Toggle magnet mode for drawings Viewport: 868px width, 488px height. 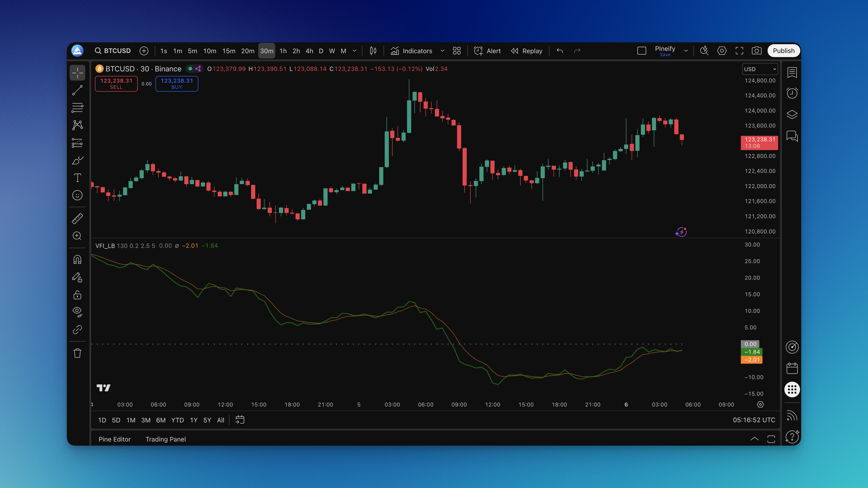coord(77,260)
